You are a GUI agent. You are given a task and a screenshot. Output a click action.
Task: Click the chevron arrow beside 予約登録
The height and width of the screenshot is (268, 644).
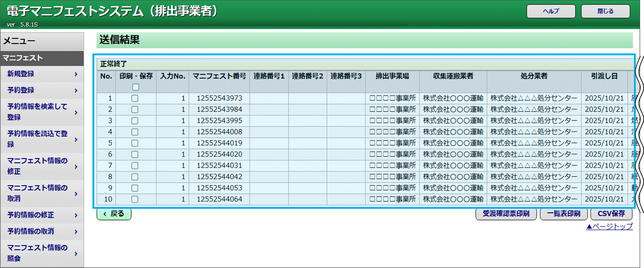point(76,90)
